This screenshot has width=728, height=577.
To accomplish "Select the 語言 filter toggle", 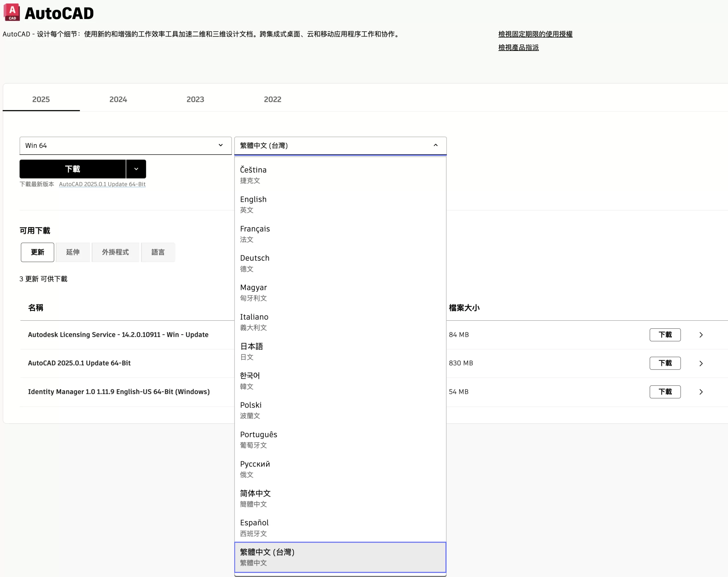I will 158,252.
